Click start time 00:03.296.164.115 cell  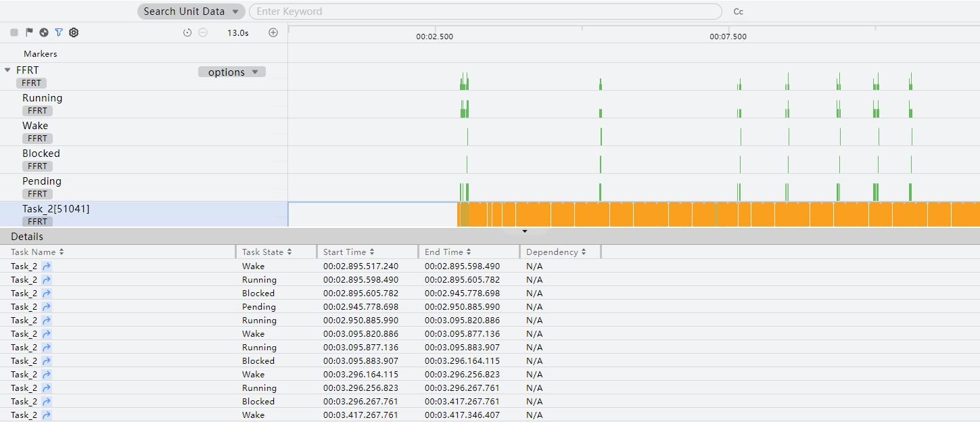point(360,374)
